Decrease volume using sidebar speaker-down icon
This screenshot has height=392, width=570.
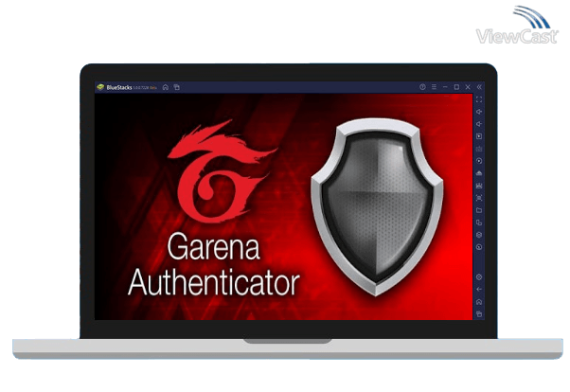pos(479,124)
